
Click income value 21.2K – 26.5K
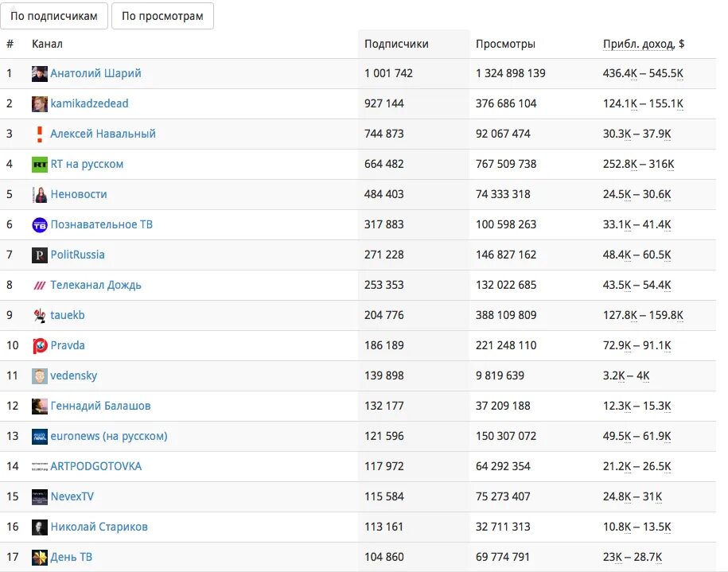pyautogui.click(x=637, y=466)
